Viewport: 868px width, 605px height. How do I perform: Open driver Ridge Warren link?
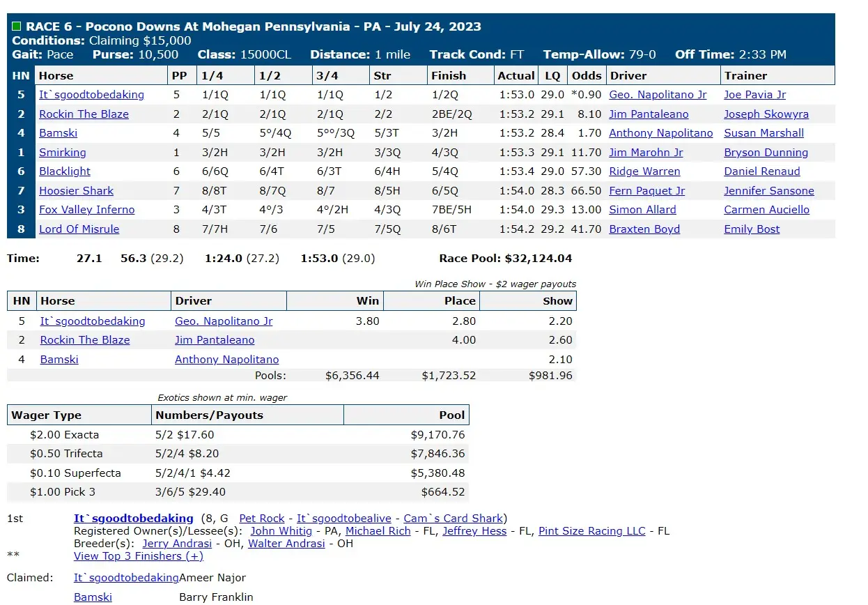644,171
